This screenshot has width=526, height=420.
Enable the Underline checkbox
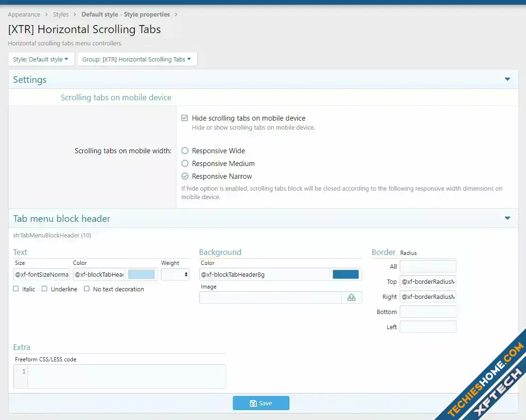44,289
